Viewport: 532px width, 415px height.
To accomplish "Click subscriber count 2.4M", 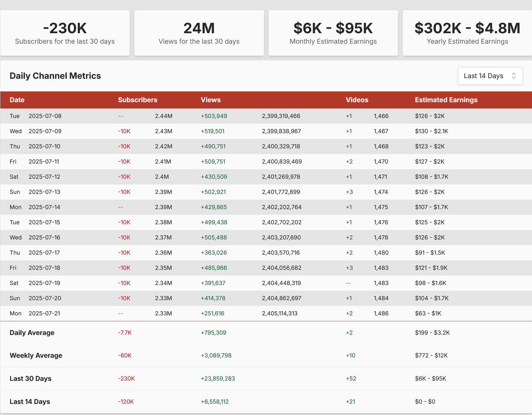I will 162,177.
